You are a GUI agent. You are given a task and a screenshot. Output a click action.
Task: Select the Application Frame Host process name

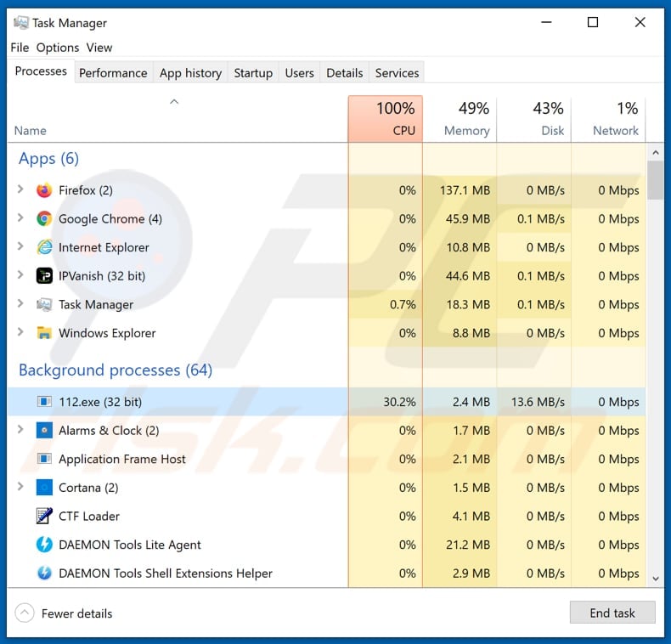tap(122, 459)
